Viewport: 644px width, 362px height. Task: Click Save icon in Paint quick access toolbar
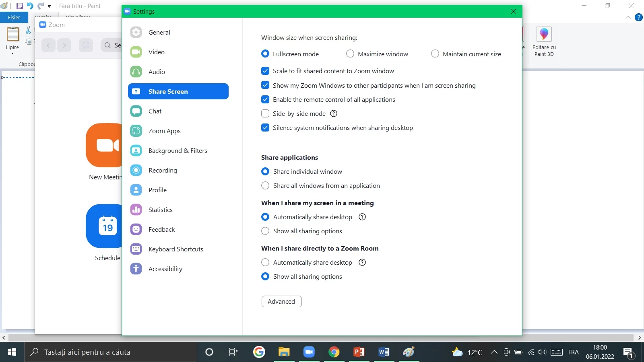click(x=19, y=6)
